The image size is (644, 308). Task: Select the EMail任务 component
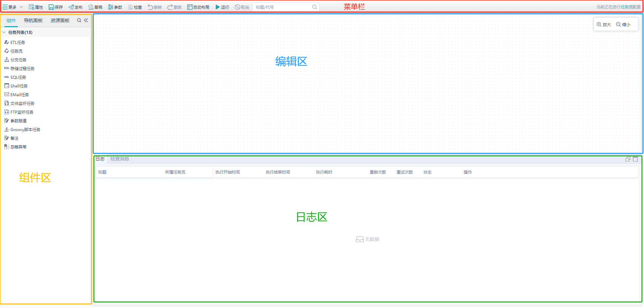click(19, 94)
